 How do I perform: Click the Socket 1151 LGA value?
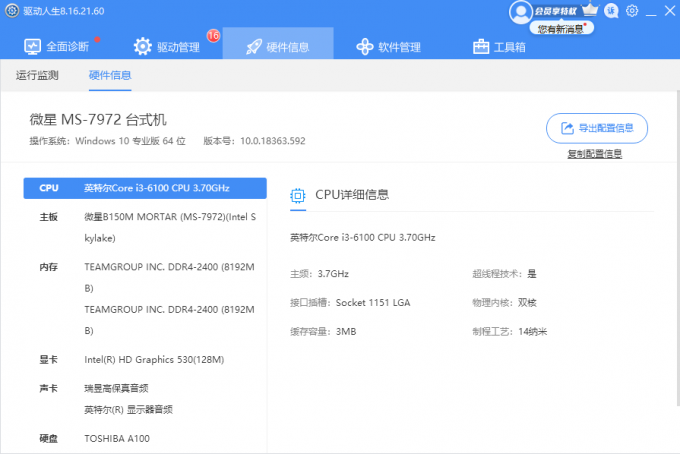[x=373, y=303]
